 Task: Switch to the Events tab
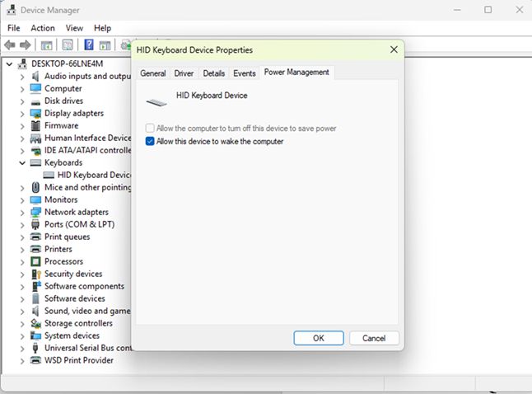(x=245, y=73)
